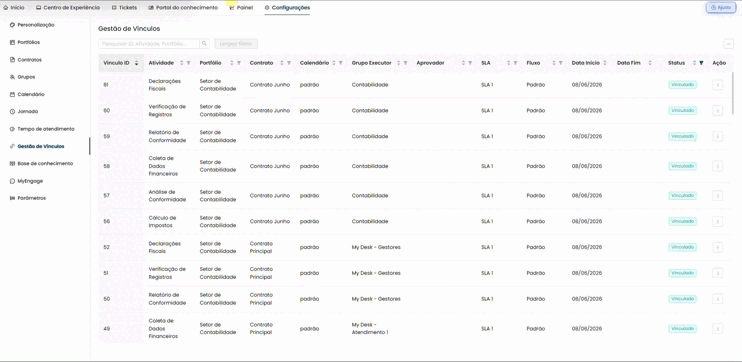Sort the Contrato column
The width and height of the screenshot is (742, 362).
click(282, 63)
